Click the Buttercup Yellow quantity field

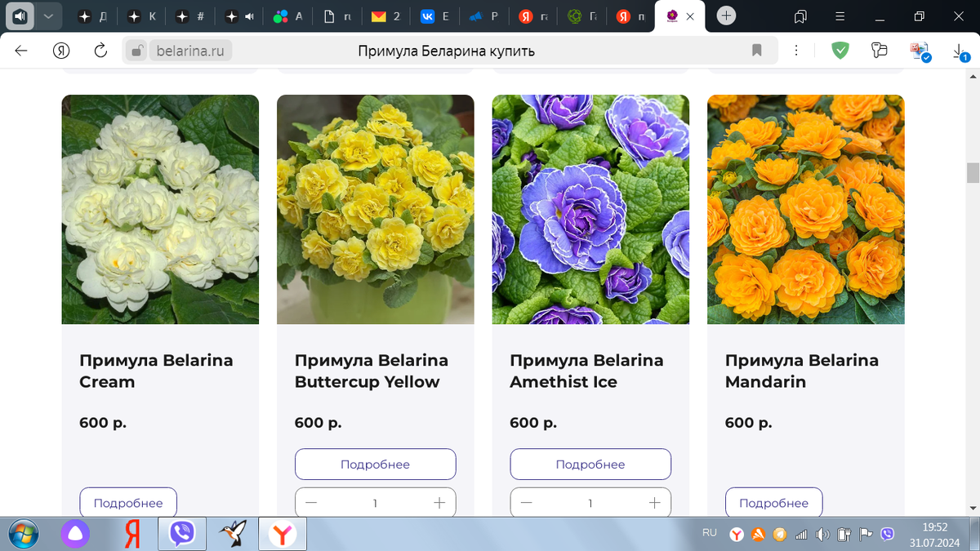click(x=376, y=503)
